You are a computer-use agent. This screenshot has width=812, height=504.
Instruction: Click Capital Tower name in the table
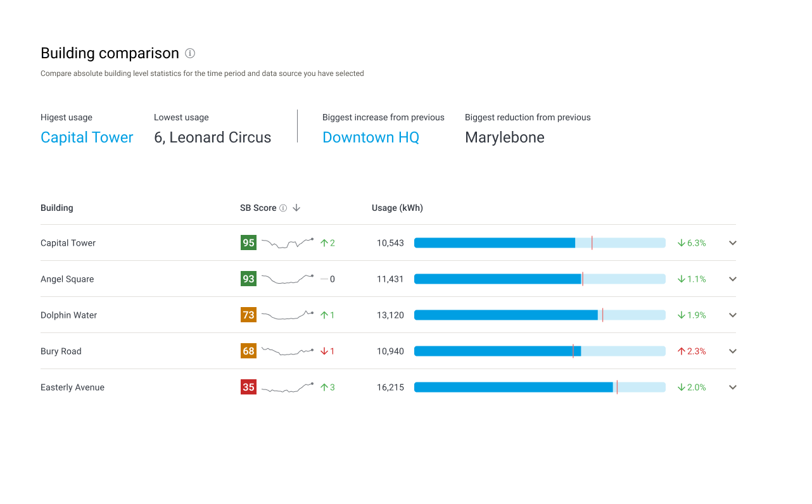tap(68, 243)
